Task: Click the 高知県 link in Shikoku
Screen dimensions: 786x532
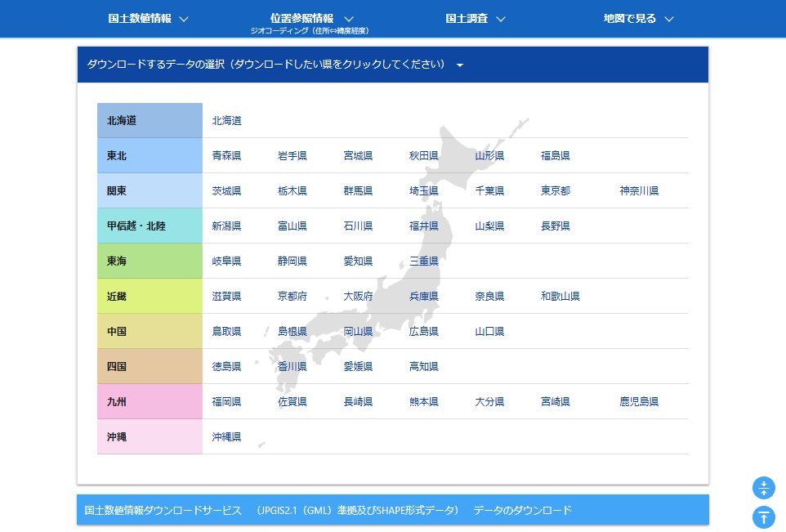Action: coord(423,366)
